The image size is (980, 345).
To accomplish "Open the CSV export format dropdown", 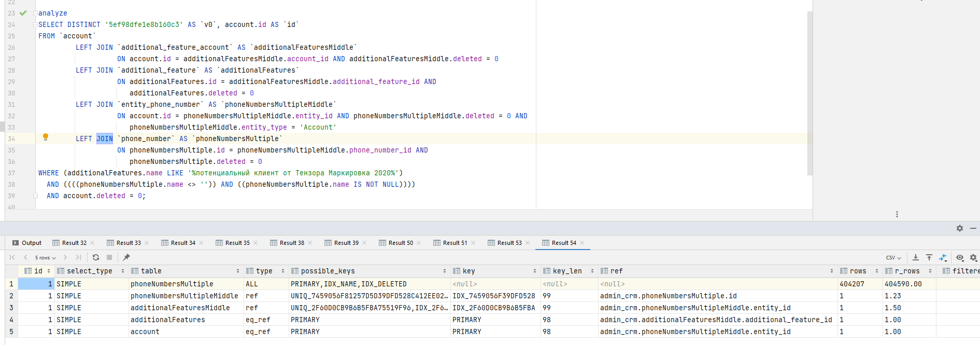I will (x=893, y=257).
